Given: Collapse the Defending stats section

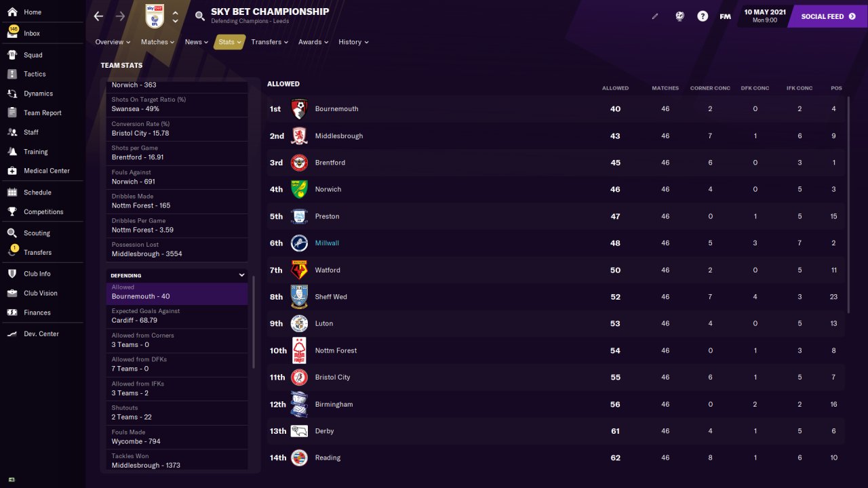Looking at the screenshot, I should (241, 275).
